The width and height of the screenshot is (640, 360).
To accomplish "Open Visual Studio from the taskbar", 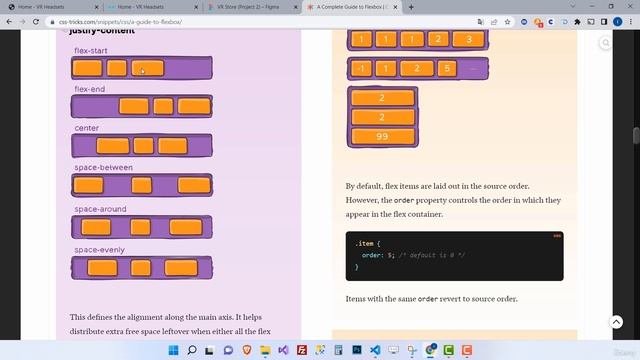I will click(x=283, y=350).
